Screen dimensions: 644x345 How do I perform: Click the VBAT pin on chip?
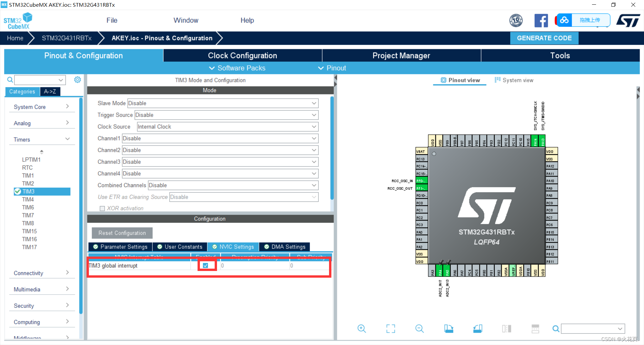click(x=422, y=151)
